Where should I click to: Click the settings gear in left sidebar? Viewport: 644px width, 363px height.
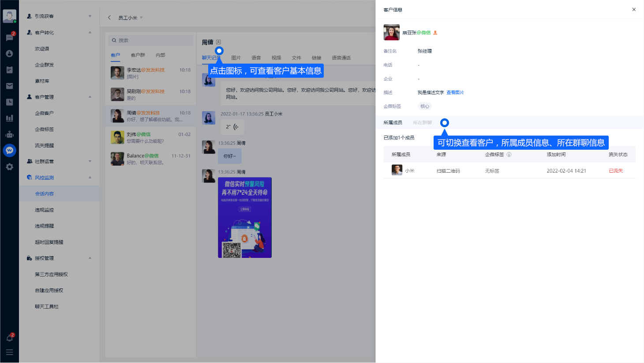(x=9, y=167)
